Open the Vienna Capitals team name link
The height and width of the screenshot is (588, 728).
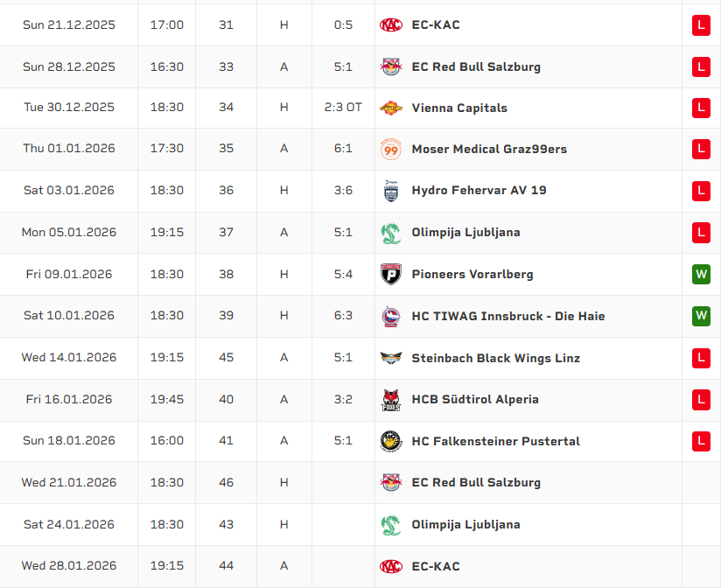point(459,108)
